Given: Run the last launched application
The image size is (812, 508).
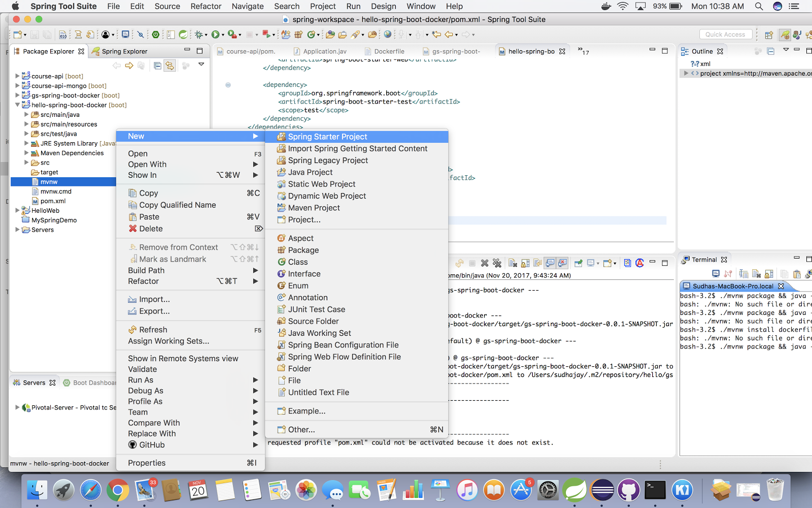Looking at the screenshot, I should (215, 34).
